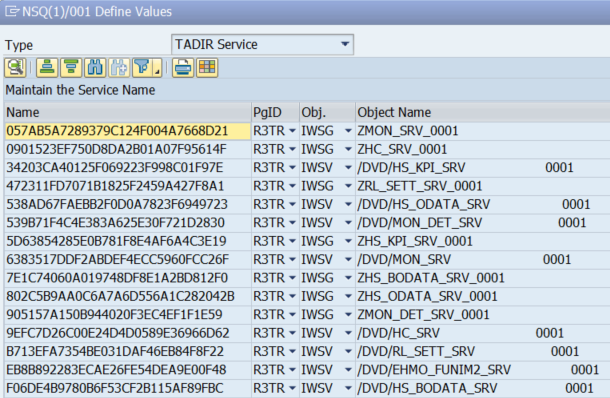The width and height of the screenshot is (610, 398).
Task: Select name cell 6383517DDF2ABDEF4ECC5960FCC26F
Action: (x=128, y=259)
